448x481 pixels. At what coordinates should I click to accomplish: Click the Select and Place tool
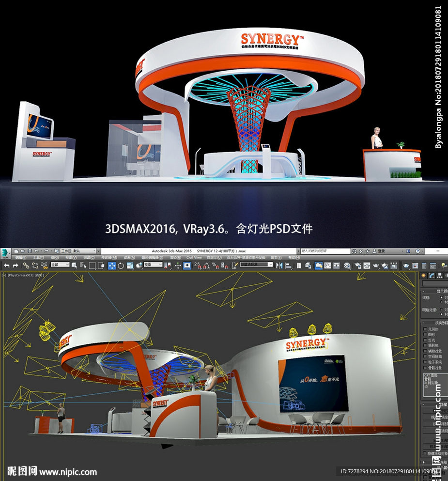(x=139, y=265)
